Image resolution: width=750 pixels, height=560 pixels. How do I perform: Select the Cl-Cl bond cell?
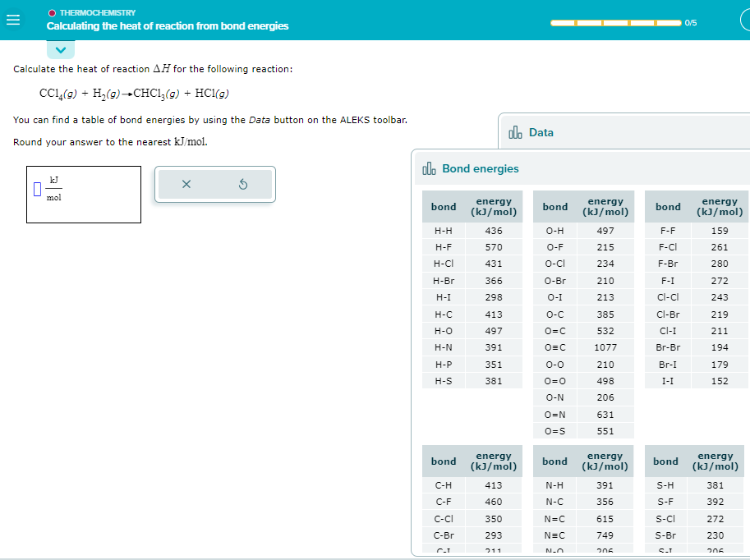(668, 297)
